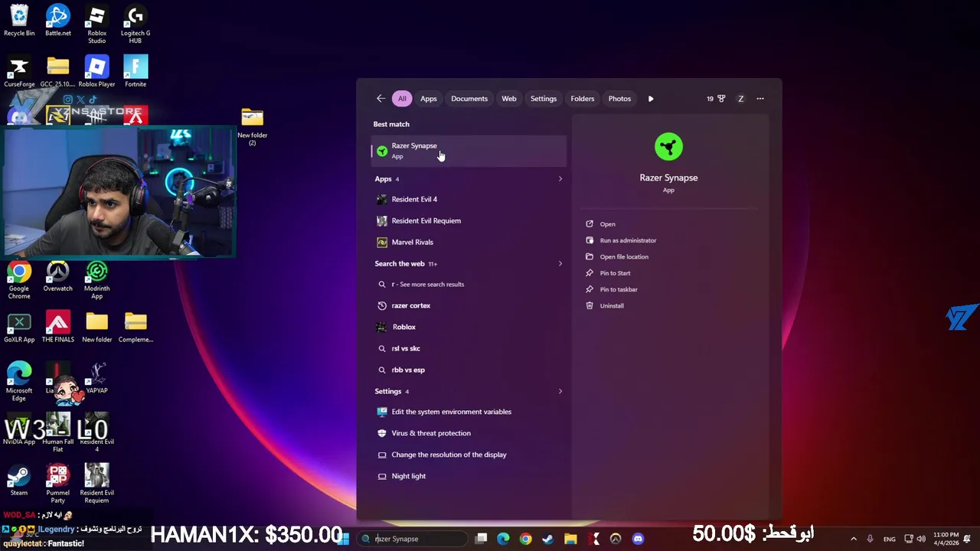This screenshot has width=980, height=551.
Task: Open CurseForge desktop shortcut
Action: tap(19, 72)
